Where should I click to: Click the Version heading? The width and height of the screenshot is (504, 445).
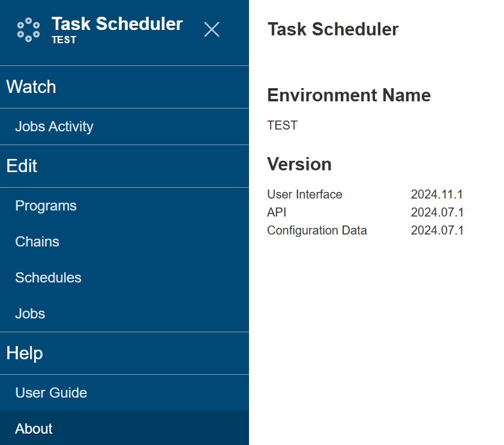point(299,164)
